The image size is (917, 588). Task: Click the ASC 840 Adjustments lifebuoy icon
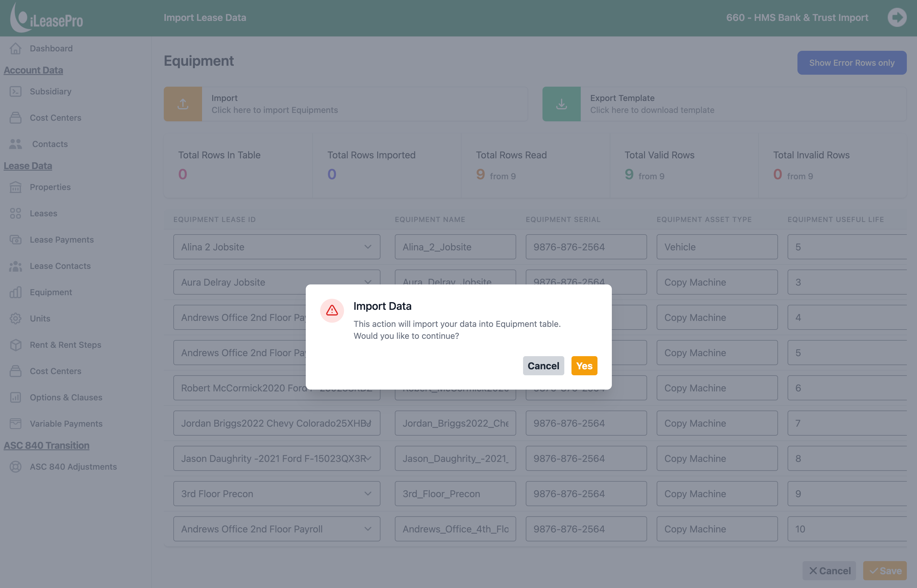(15, 467)
